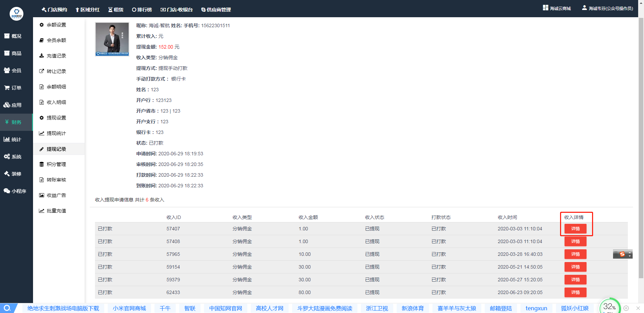This screenshot has width=644, height=313.
Task: Open the 应用 apps icon
Action: click(7, 105)
